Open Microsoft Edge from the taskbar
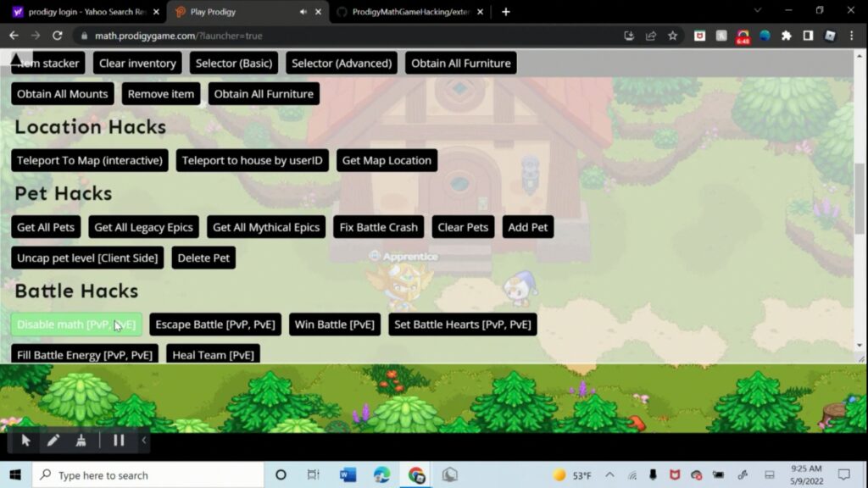868x488 pixels. [381, 474]
